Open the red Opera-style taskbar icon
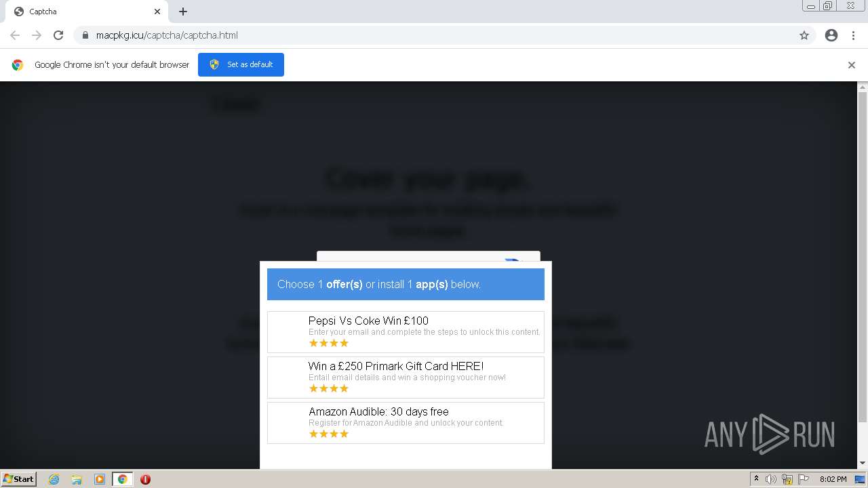 point(145,479)
